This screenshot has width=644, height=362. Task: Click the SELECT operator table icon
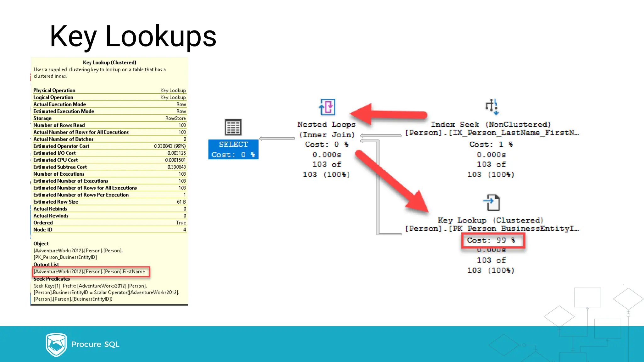pyautogui.click(x=233, y=127)
